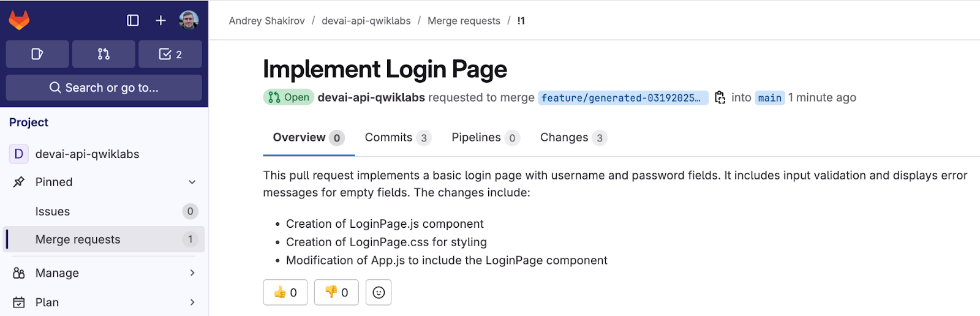Image resolution: width=980 pixels, height=316 pixels.
Task: Open merge requests shortcut icon
Action: tap(104, 54)
